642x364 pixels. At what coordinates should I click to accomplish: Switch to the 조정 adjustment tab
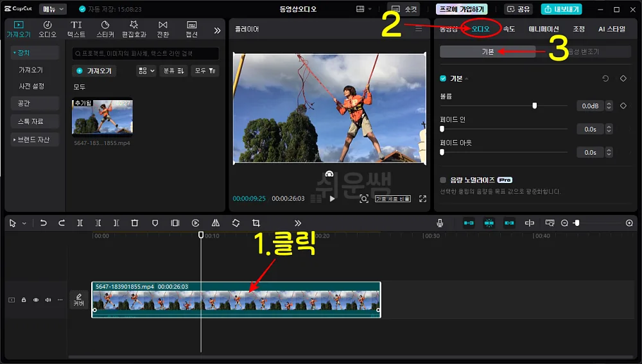pyautogui.click(x=578, y=29)
